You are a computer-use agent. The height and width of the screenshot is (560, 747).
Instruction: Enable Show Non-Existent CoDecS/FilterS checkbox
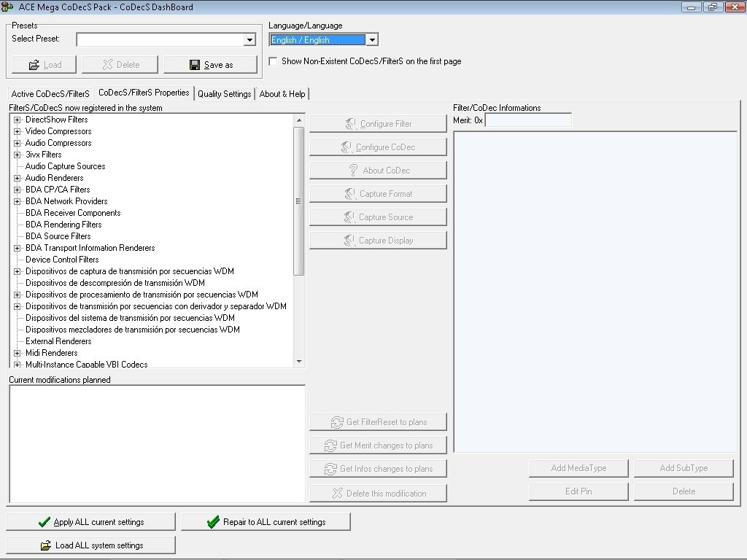pyautogui.click(x=273, y=61)
